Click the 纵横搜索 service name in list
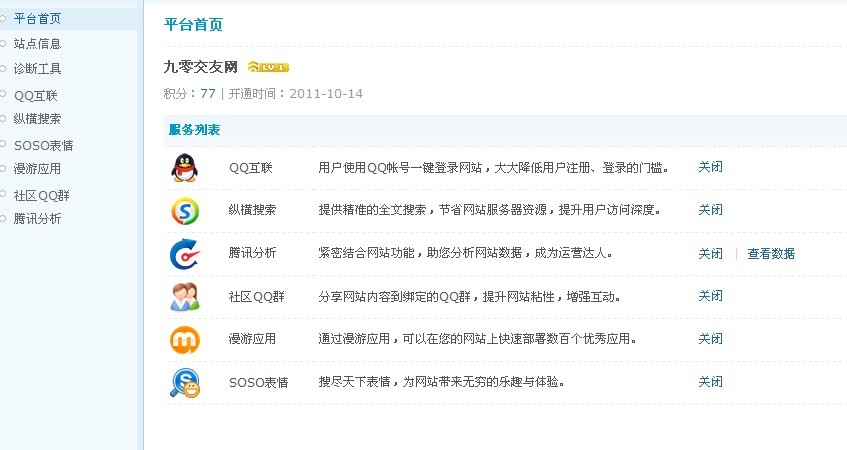 (252, 210)
